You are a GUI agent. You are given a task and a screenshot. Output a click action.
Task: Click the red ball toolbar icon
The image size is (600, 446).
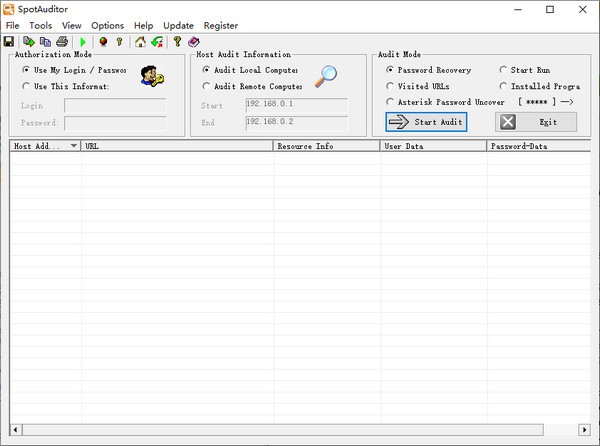coord(103,42)
